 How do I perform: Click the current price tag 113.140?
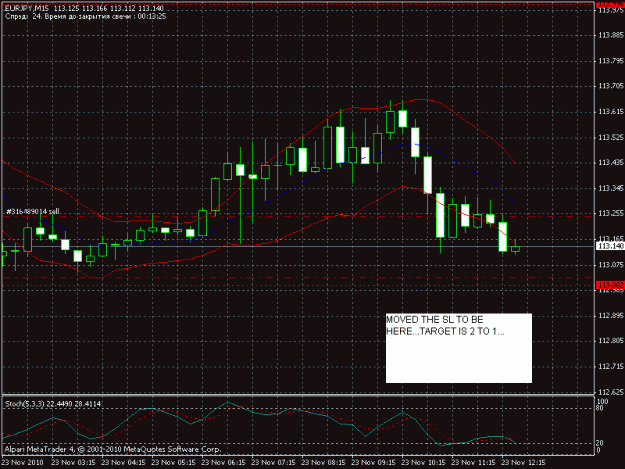coord(610,246)
